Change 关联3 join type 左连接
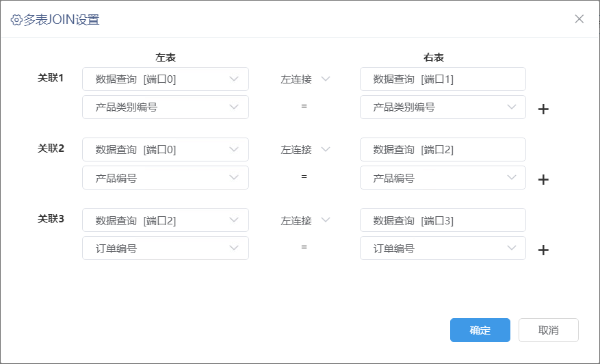The height and width of the screenshot is (364, 600). pyautogui.click(x=305, y=220)
